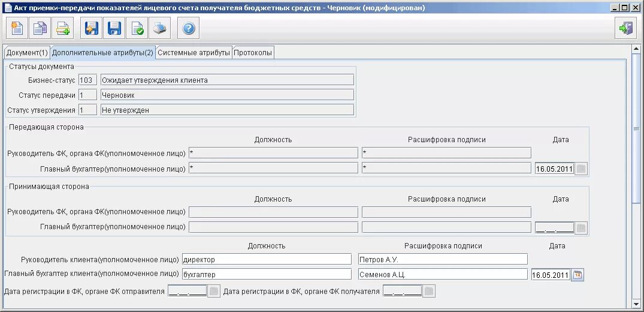Screen dimensions: 644x312
Task: Click the 'Бизнес-статус' label
Action: tap(52, 80)
